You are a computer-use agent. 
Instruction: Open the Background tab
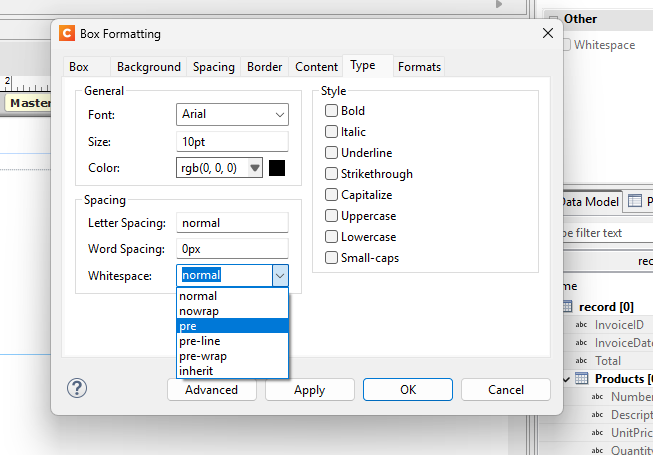148,67
